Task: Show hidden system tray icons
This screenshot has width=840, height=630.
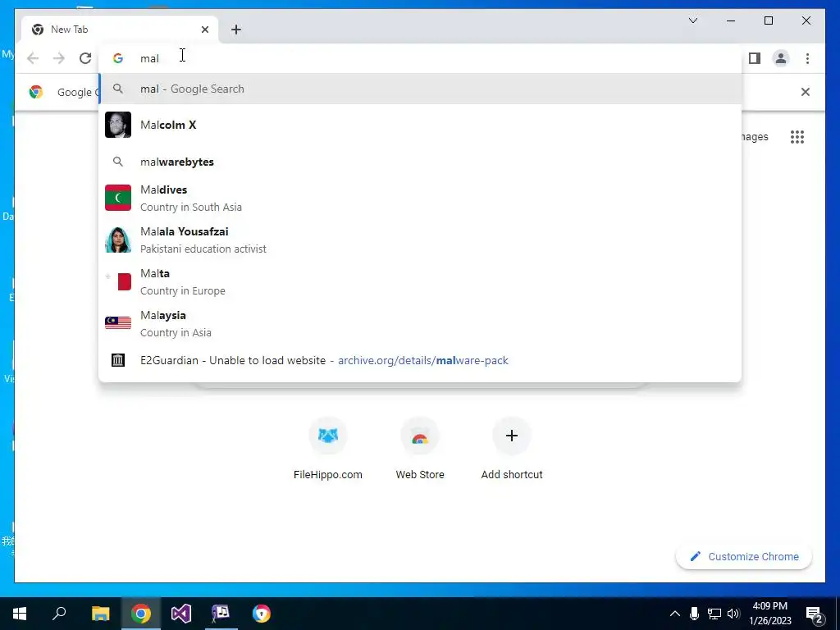Action: tap(675, 614)
